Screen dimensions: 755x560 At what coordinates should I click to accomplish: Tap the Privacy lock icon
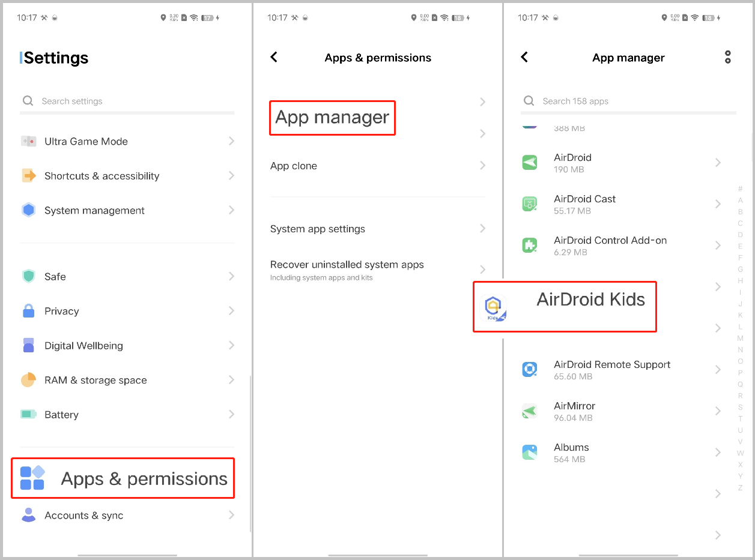[28, 311]
